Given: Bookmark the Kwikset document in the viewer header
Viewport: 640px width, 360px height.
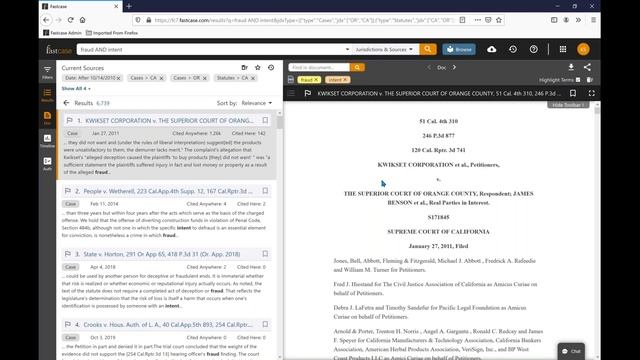Looking at the screenshot, I should click(x=573, y=93).
